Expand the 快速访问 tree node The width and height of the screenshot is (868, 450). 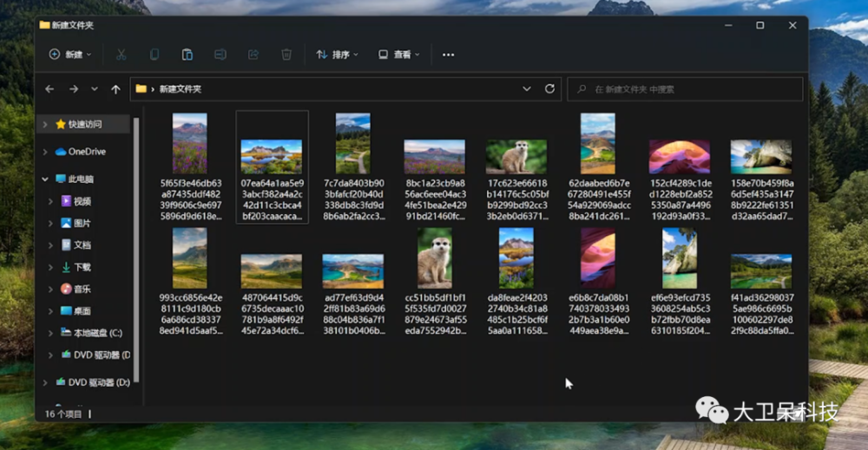(45, 125)
